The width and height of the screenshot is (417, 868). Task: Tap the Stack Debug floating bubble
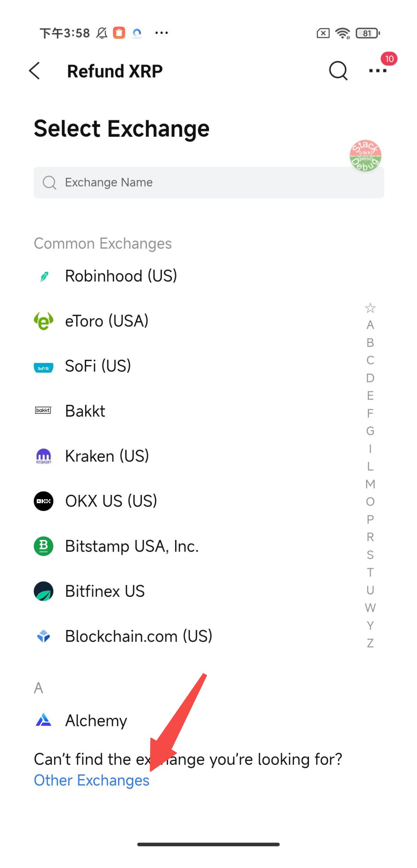point(365,156)
